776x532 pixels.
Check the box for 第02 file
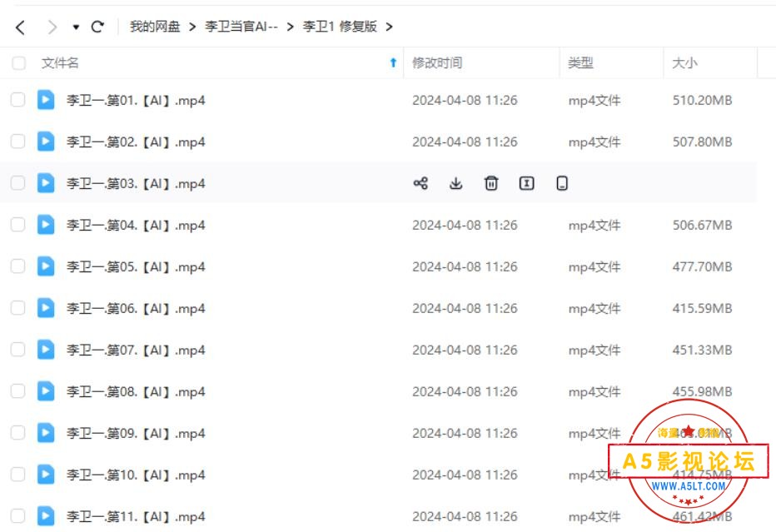tap(17, 141)
